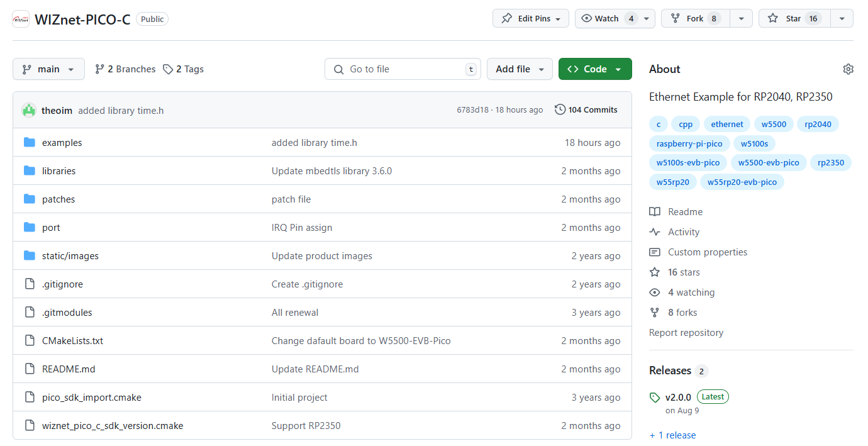This screenshot has height=446, width=868.
Task: Click the pico_sdk_import.cmake file icon
Action: click(29, 398)
